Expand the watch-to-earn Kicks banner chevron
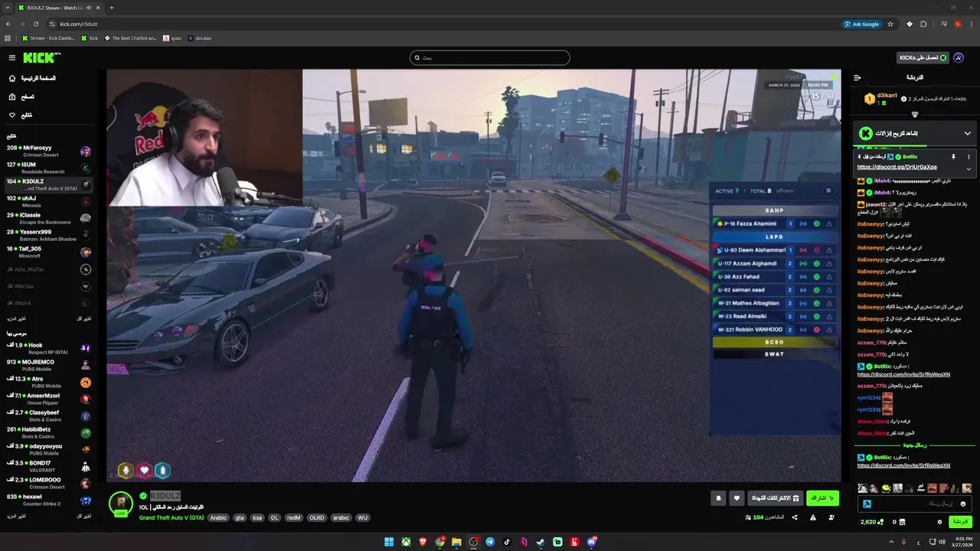 [x=968, y=133]
